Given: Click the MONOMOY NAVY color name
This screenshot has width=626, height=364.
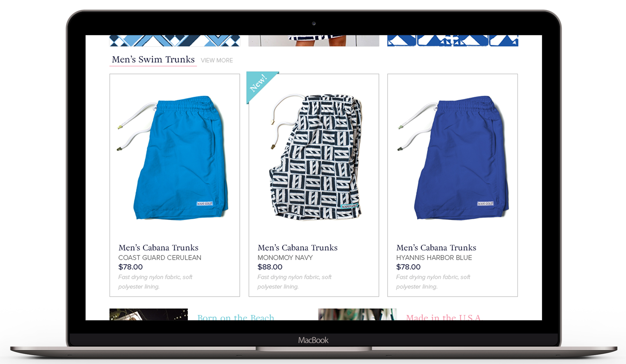Looking at the screenshot, I should pos(285,258).
